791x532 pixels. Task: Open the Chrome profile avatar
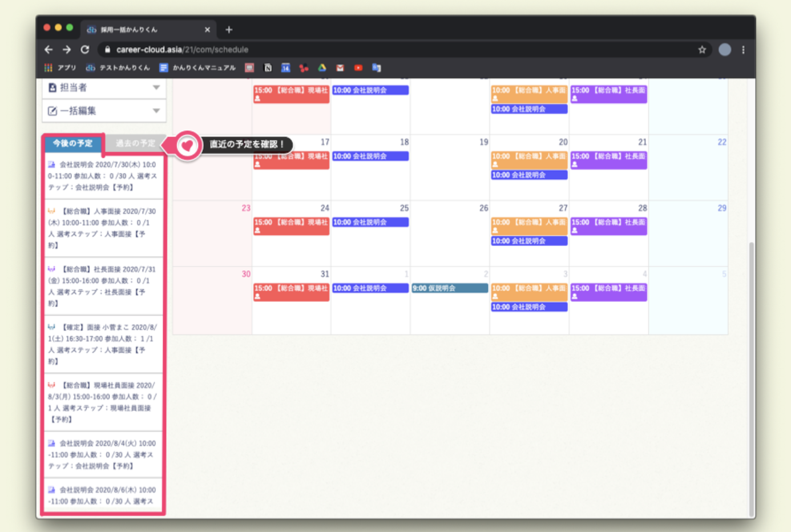point(725,50)
